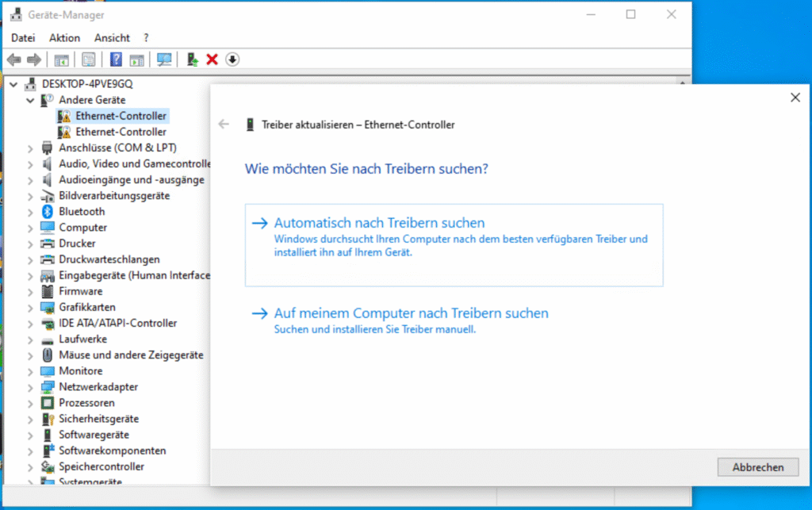Collapse the Andere Geräte node

(x=30, y=101)
